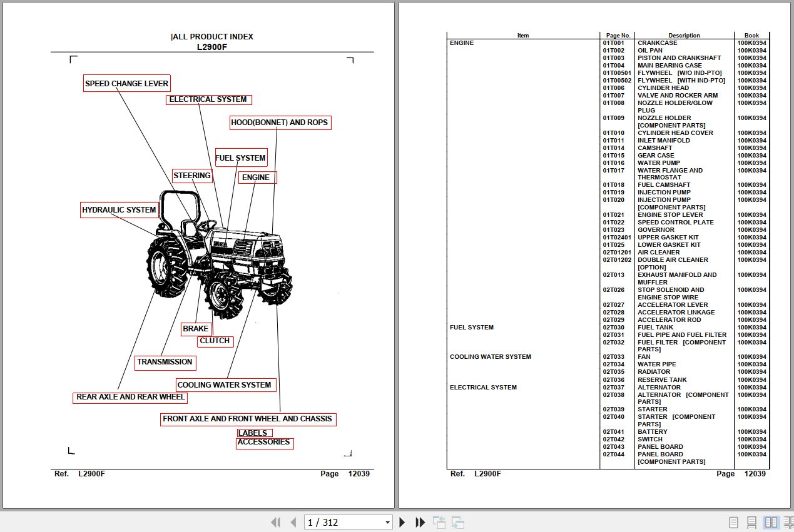Go to the next page
This screenshot has height=532, width=794.
tap(402, 522)
